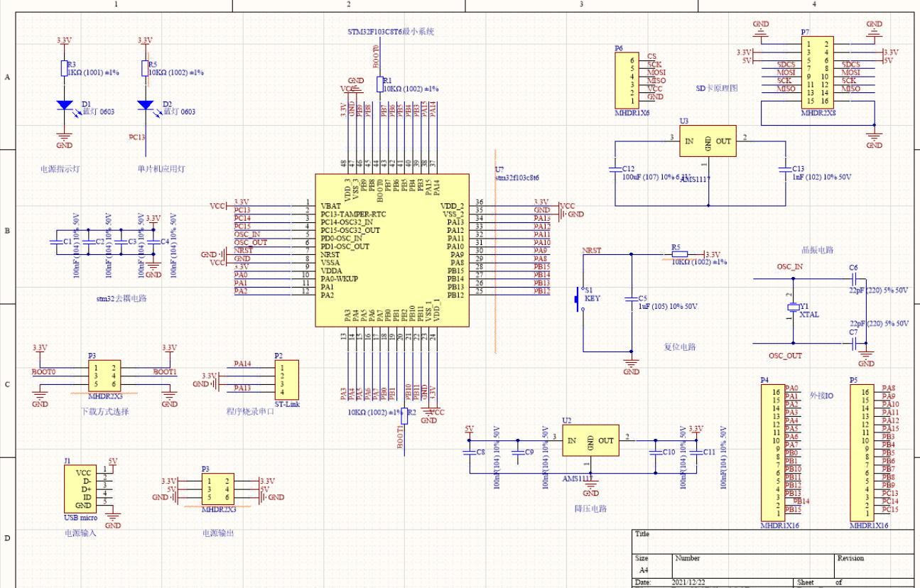Image resolution: width=920 pixels, height=588 pixels.
Task: Click the 'Revision' field in title block
Action: pyautogui.click(x=851, y=558)
